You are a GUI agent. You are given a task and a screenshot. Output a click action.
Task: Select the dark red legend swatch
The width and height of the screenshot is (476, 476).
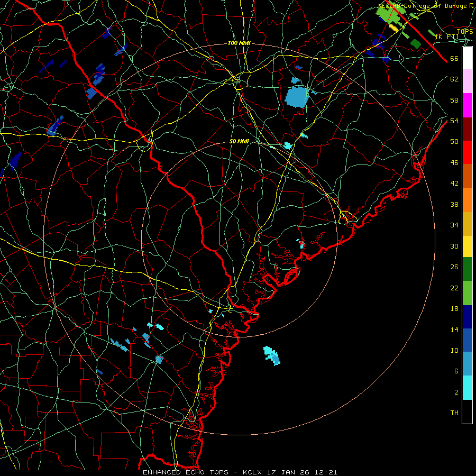[x=467, y=129]
